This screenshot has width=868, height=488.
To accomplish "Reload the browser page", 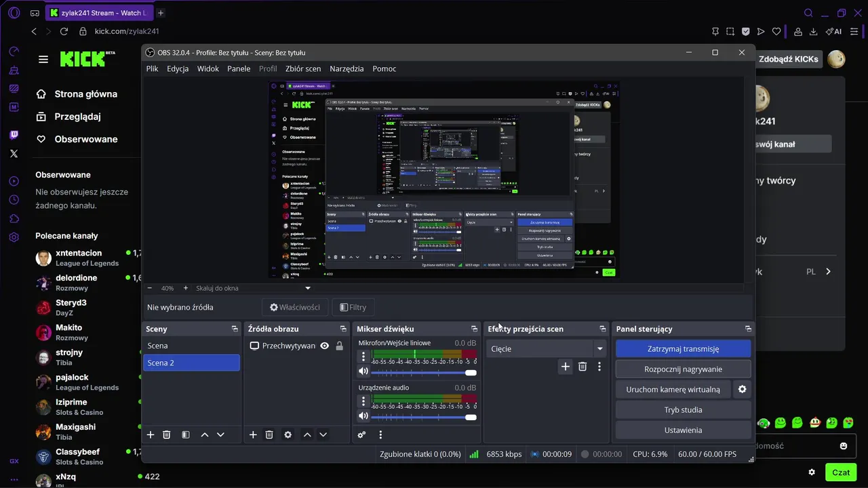I will click(64, 31).
